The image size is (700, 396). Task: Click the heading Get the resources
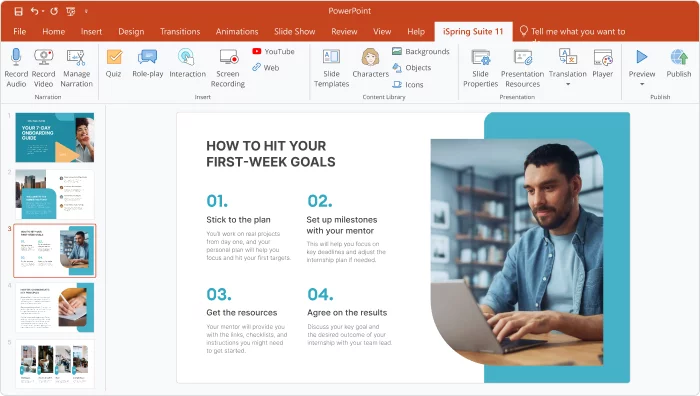242,313
